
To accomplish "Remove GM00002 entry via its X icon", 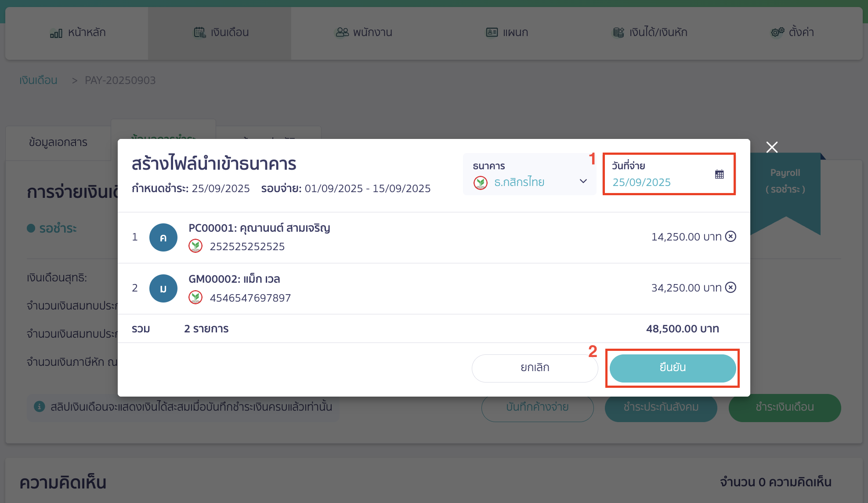I will pyautogui.click(x=731, y=288).
